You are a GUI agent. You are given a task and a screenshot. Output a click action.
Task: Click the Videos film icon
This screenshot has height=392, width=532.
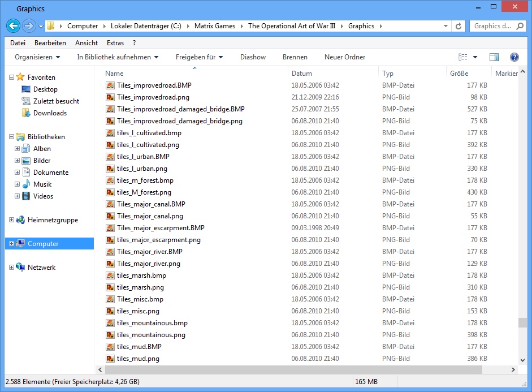click(x=26, y=196)
